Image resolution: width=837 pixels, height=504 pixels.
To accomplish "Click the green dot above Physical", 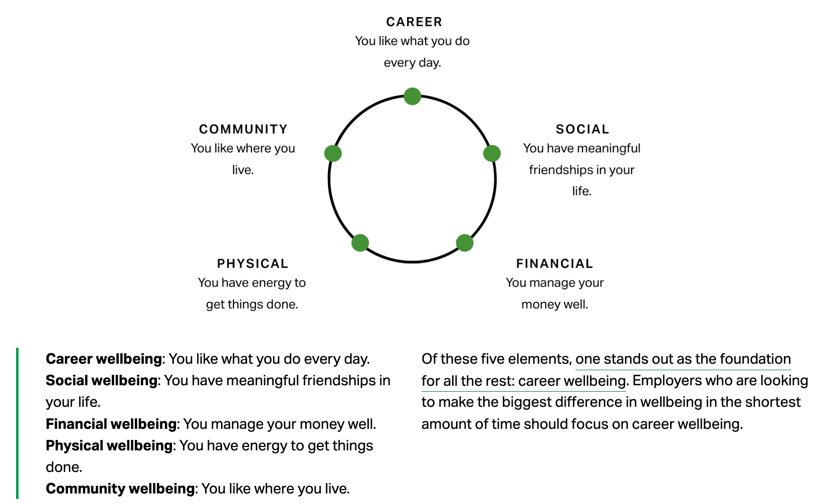I will click(360, 243).
